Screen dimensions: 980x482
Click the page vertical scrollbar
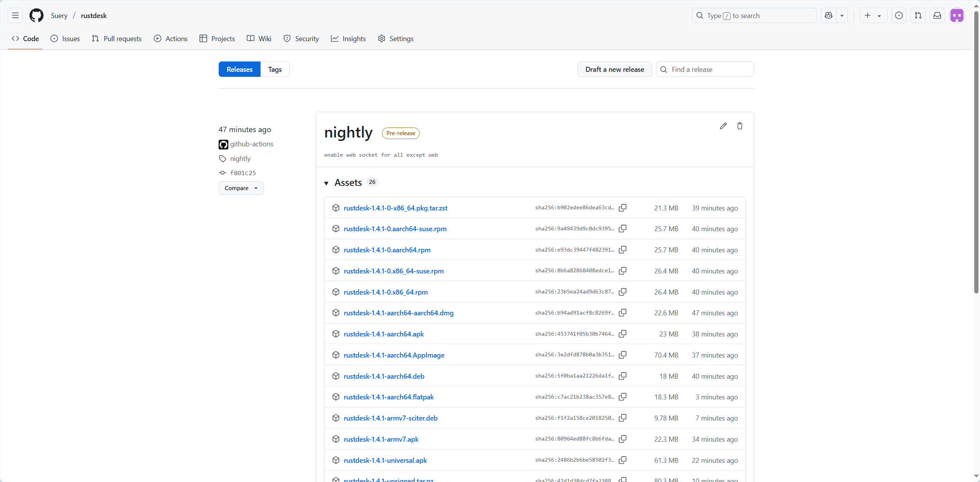click(x=976, y=152)
